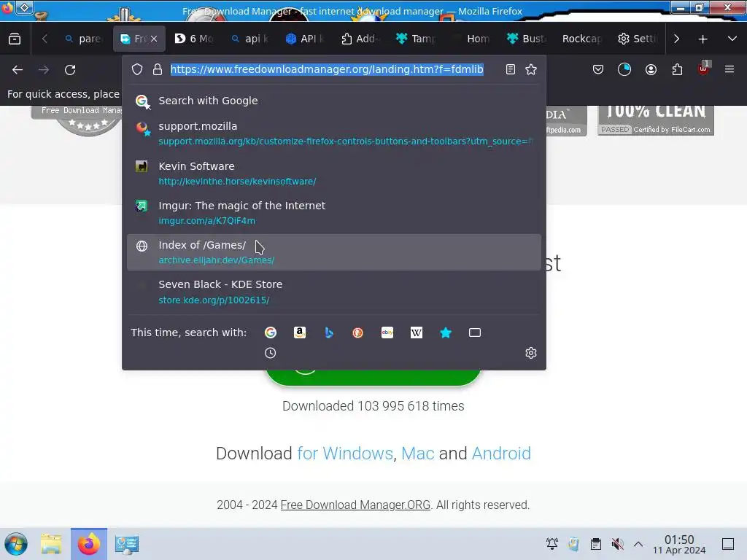Open the Free Download Manager.ORG footer link

355,505
